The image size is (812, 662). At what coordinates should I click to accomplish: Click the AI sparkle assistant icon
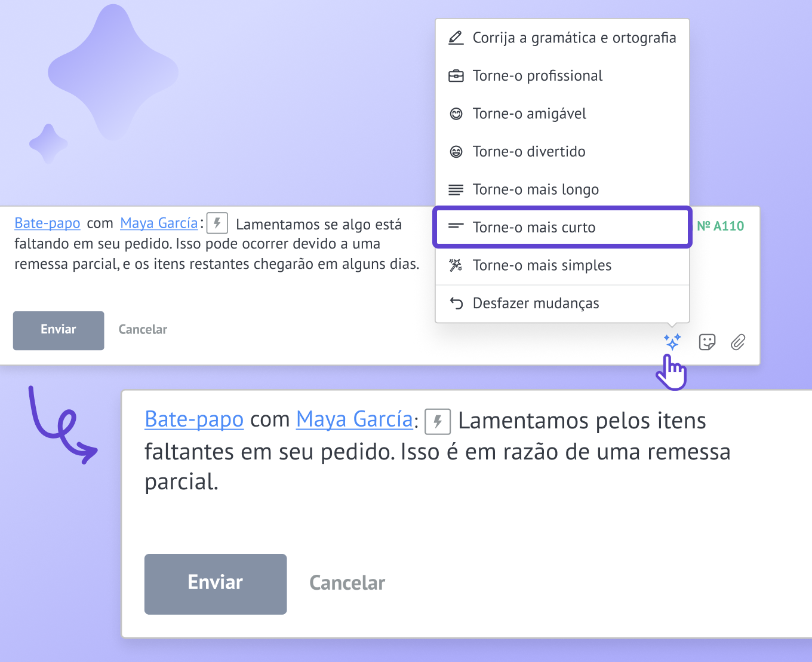[672, 342]
